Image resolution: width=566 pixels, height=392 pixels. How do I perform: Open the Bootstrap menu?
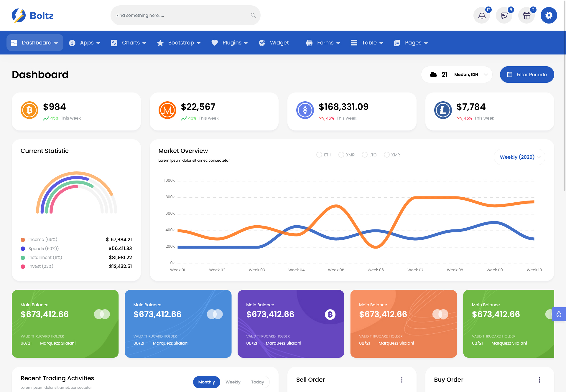(179, 43)
